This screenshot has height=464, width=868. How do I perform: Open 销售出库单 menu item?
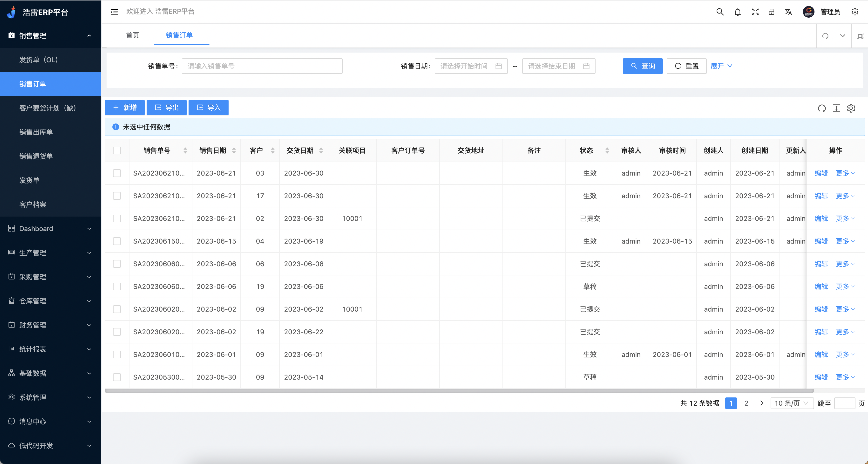(x=51, y=132)
